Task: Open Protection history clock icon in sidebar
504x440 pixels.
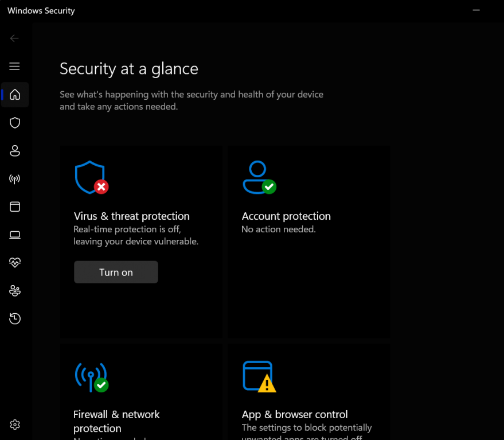Action: (15, 319)
